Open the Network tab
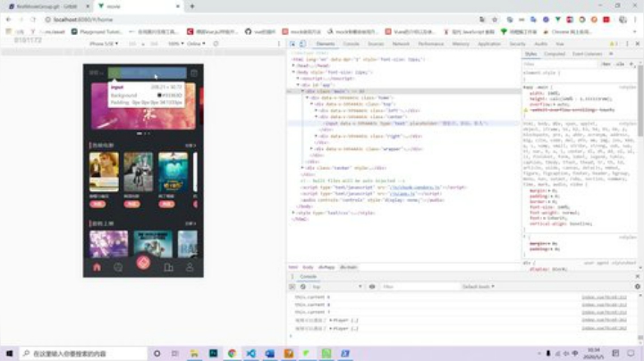This screenshot has height=361, width=644. (x=401, y=44)
